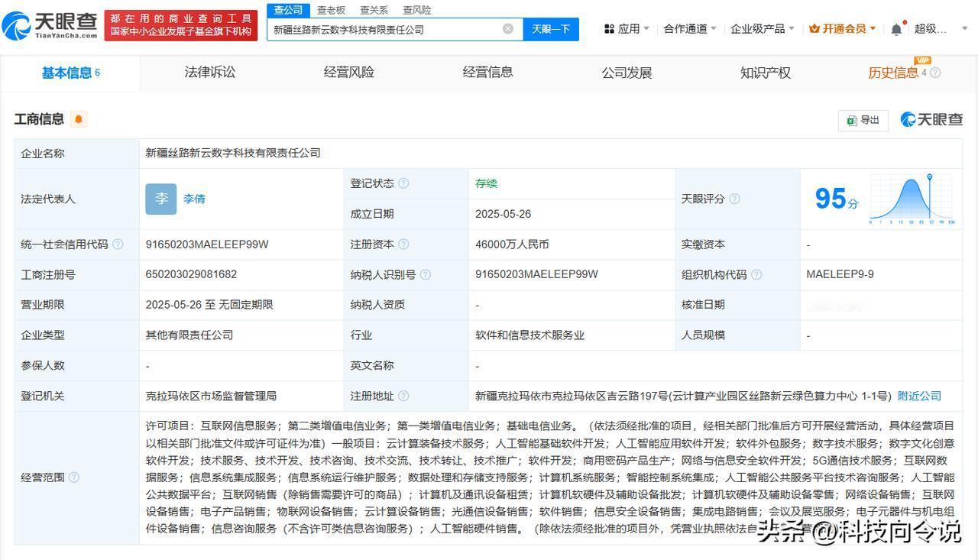Select the 历史信息 tab
978x560 pixels.
(893, 73)
